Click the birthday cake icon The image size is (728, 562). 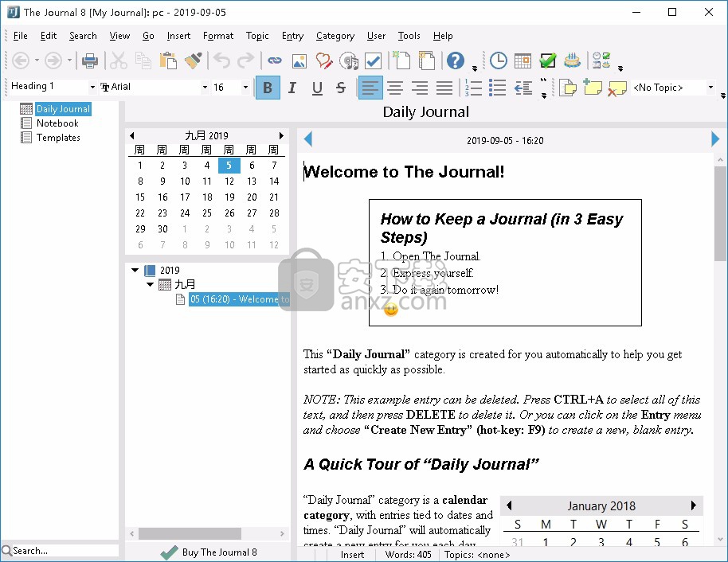click(573, 60)
